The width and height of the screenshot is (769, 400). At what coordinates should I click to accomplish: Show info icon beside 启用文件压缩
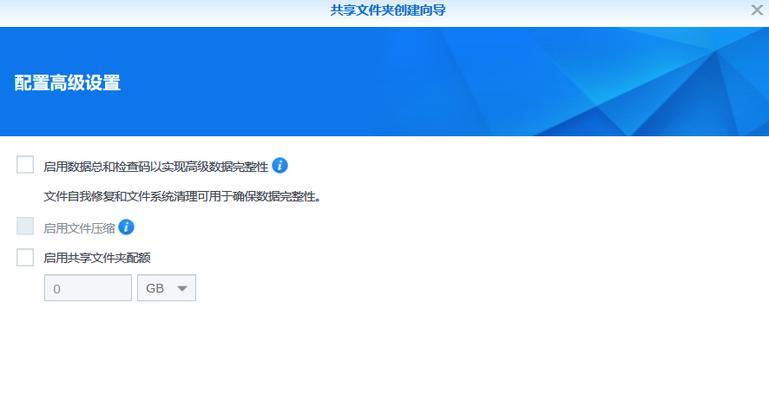point(126,227)
